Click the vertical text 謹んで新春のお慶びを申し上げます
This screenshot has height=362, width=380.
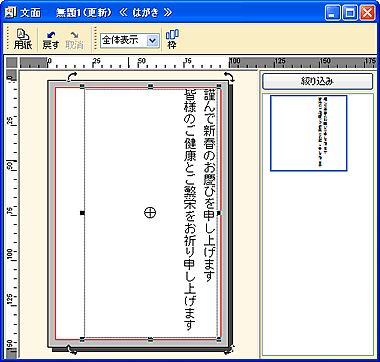(x=210, y=185)
